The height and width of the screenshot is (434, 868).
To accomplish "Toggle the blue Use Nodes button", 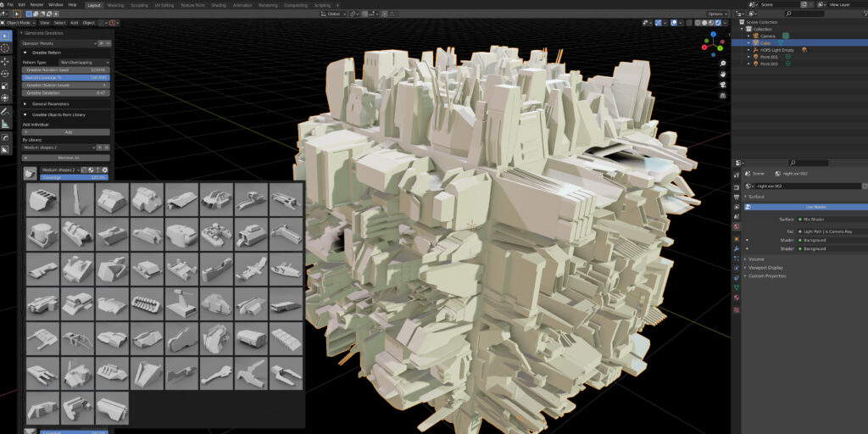I will pyautogui.click(x=805, y=207).
